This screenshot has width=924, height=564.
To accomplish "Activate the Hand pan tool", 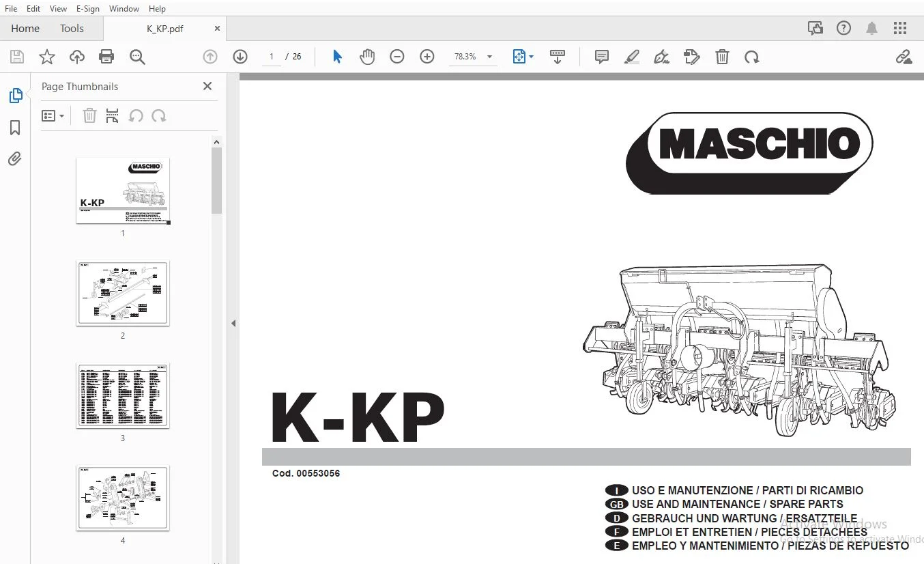I will tap(367, 57).
